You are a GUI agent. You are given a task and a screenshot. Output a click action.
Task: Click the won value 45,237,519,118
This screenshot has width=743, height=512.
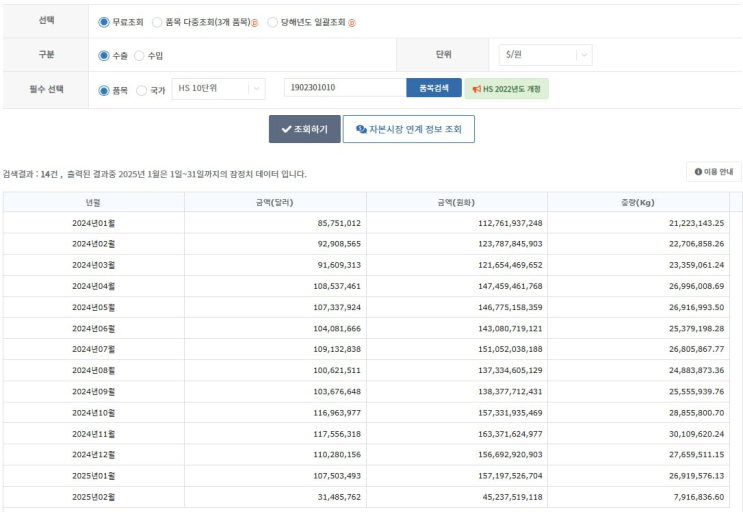coord(513,497)
